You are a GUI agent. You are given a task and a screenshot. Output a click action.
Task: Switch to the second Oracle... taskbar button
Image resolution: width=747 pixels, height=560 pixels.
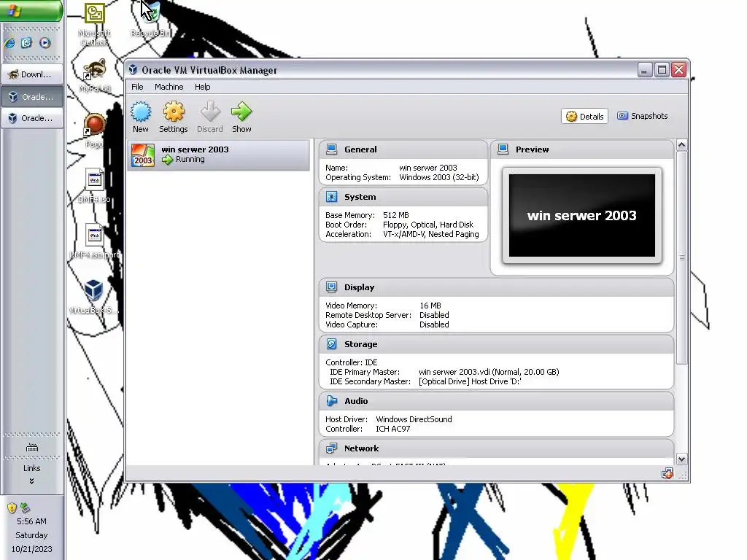click(x=32, y=118)
